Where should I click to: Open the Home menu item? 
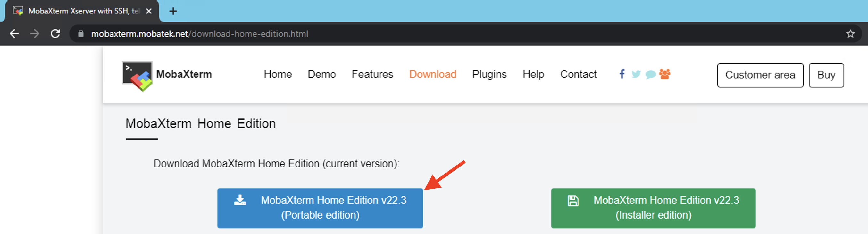(x=278, y=74)
